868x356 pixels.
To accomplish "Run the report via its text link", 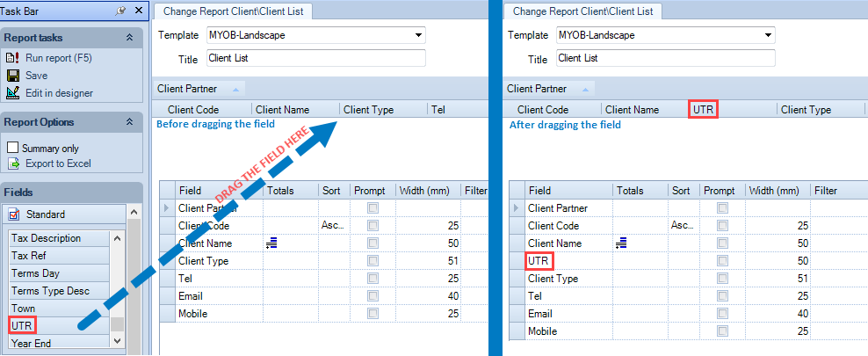I will point(59,58).
